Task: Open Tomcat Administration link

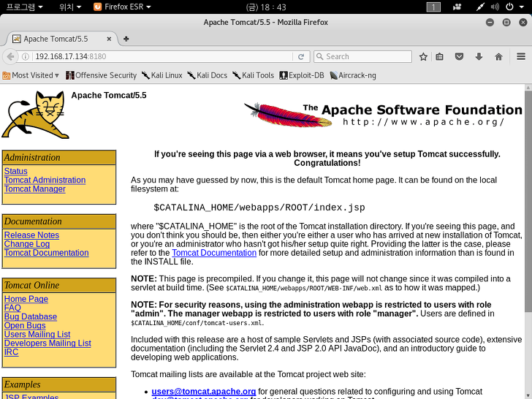Action: pyautogui.click(x=45, y=180)
